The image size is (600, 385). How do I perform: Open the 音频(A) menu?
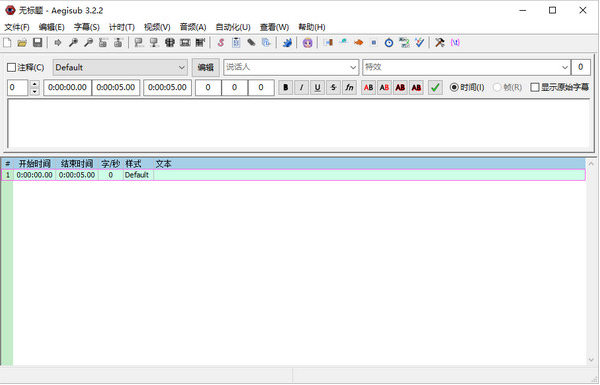click(x=193, y=27)
